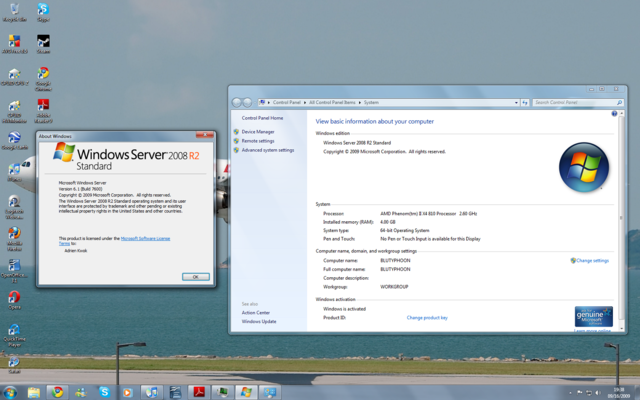Refresh the Control Panel address bar
Viewport: 640px width, 400px height.
[524, 102]
